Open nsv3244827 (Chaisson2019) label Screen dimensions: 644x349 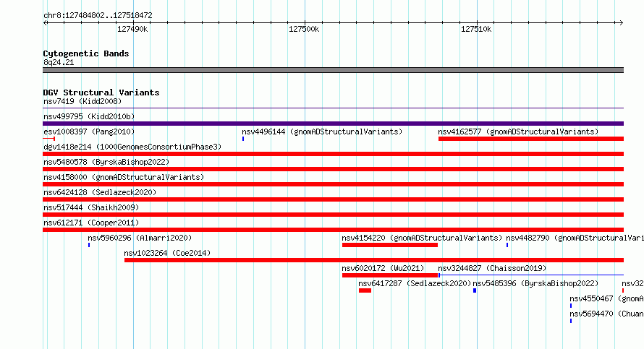click(x=492, y=268)
